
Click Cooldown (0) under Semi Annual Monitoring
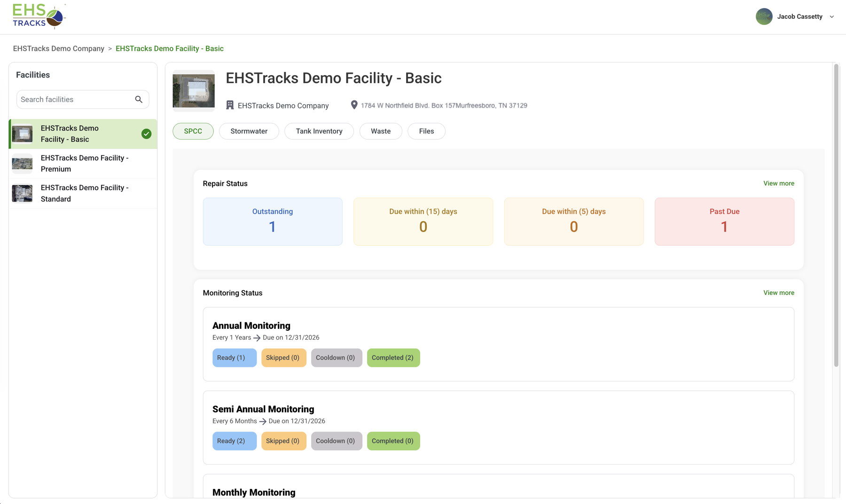(337, 441)
